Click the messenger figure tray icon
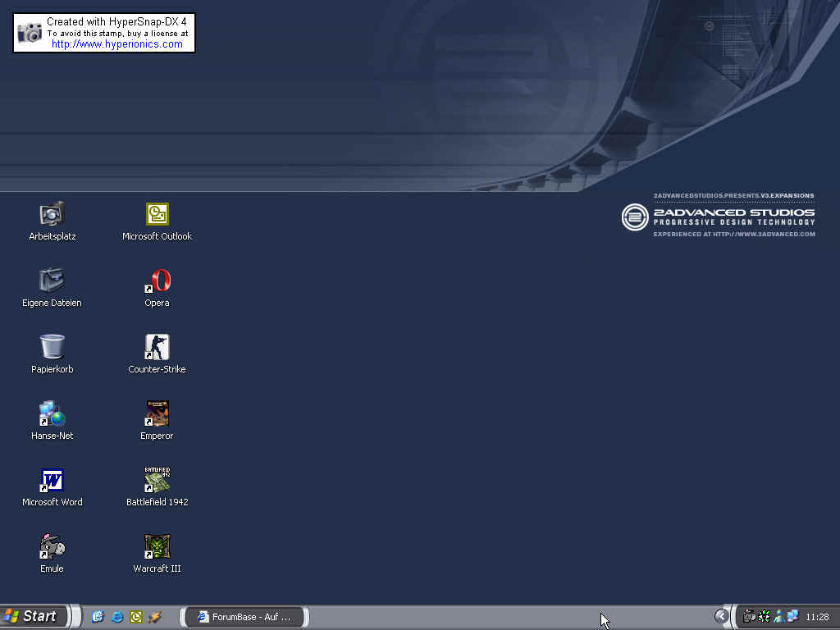 tap(778, 617)
